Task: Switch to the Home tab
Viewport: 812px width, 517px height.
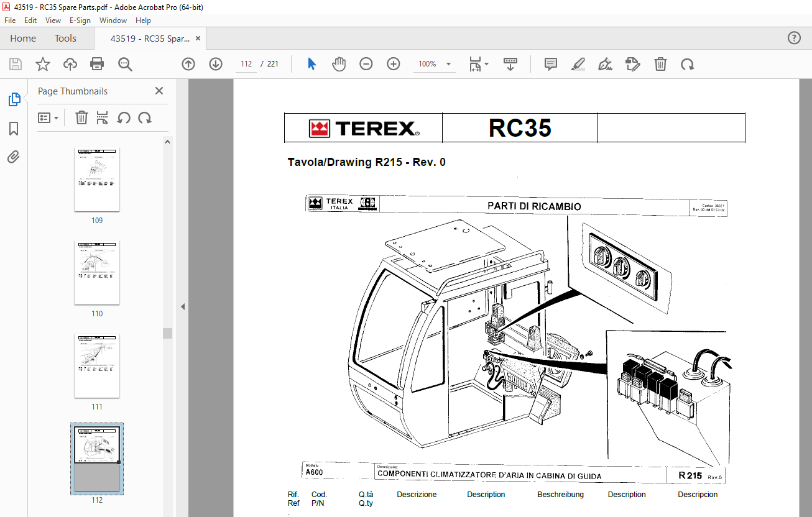Action: point(23,38)
